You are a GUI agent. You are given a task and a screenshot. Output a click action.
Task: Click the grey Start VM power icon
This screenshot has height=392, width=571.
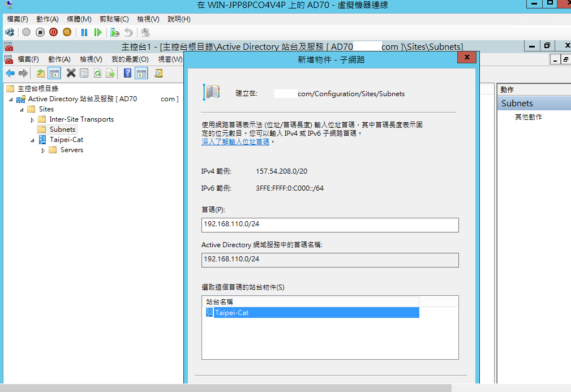pyautogui.click(x=26, y=32)
